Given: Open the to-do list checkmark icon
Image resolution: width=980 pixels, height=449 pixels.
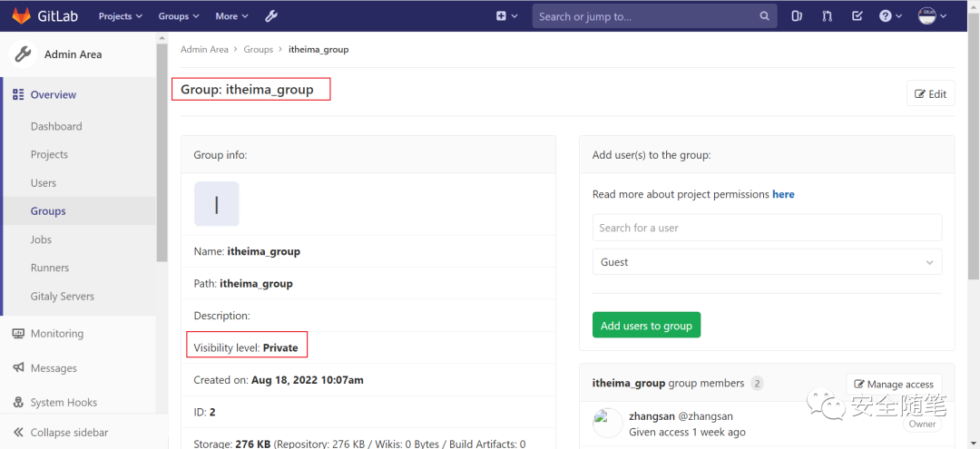Looking at the screenshot, I should 857,16.
